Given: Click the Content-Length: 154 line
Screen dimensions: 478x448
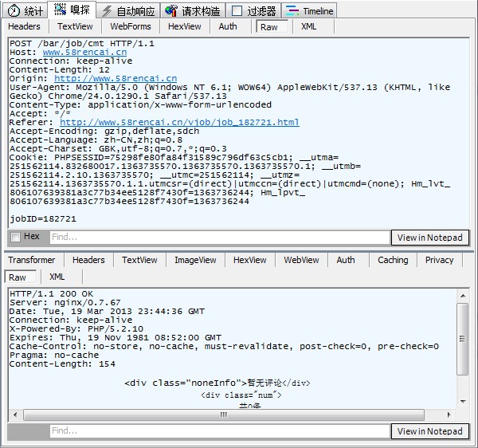Looking at the screenshot, I should coord(62,364).
